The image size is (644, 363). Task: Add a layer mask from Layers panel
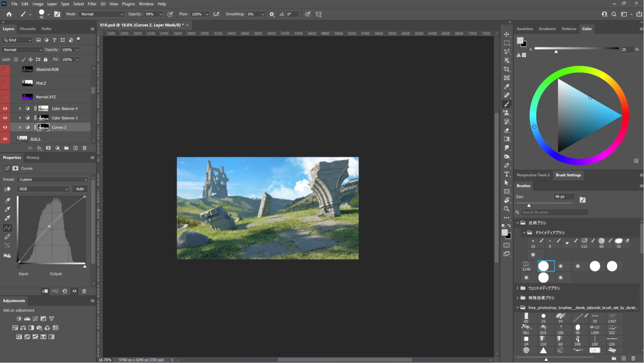click(x=48, y=148)
